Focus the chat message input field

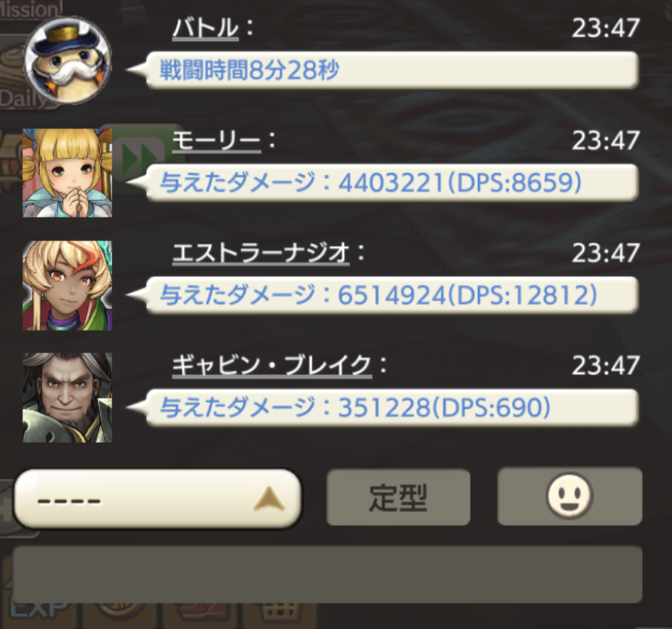327,575
